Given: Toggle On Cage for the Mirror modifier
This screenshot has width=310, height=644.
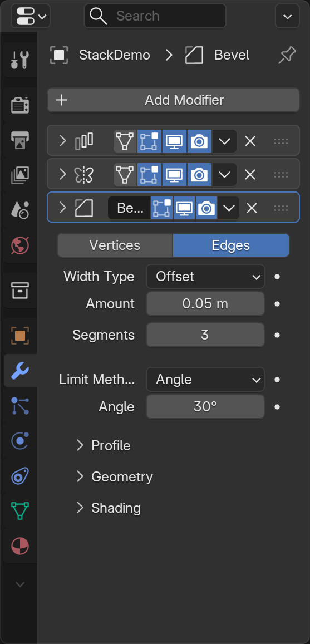Looking at the screenshot, I should [125, 175].
